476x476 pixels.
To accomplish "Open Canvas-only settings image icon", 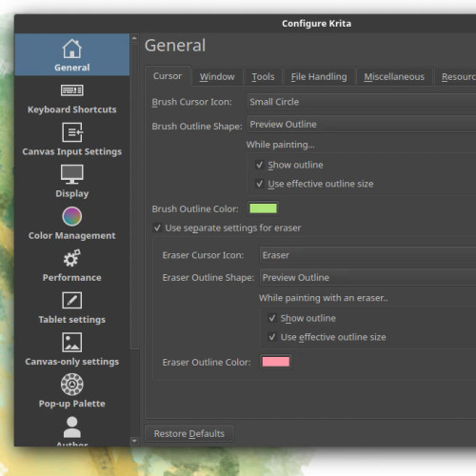I will pos(72,343).
